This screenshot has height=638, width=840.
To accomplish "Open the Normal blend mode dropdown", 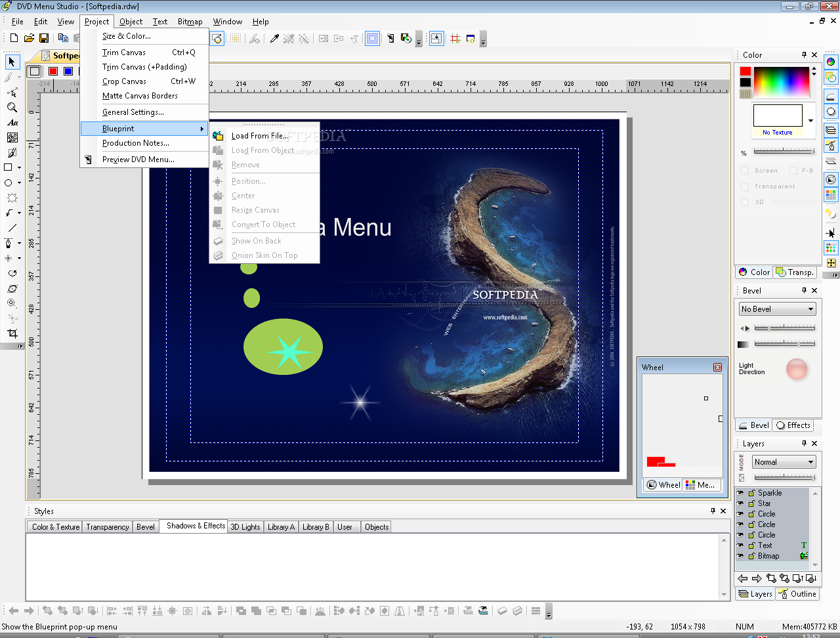I will [784, 462].
